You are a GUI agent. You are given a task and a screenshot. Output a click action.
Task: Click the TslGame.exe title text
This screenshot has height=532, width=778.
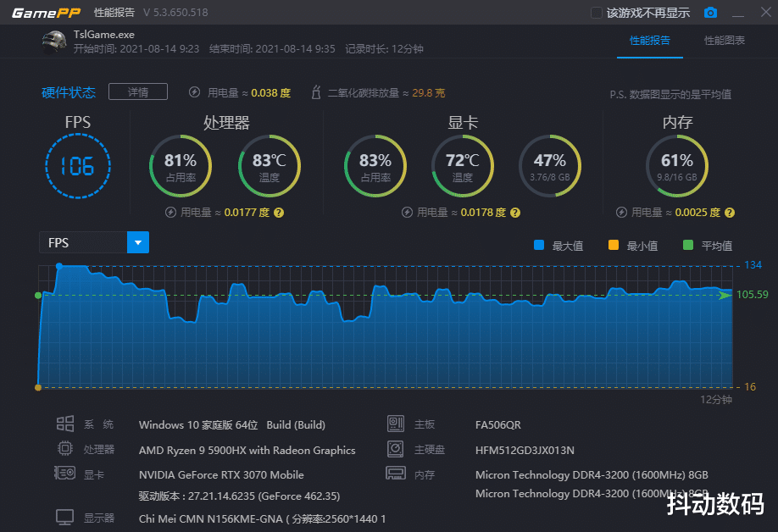tap(103, 35)
